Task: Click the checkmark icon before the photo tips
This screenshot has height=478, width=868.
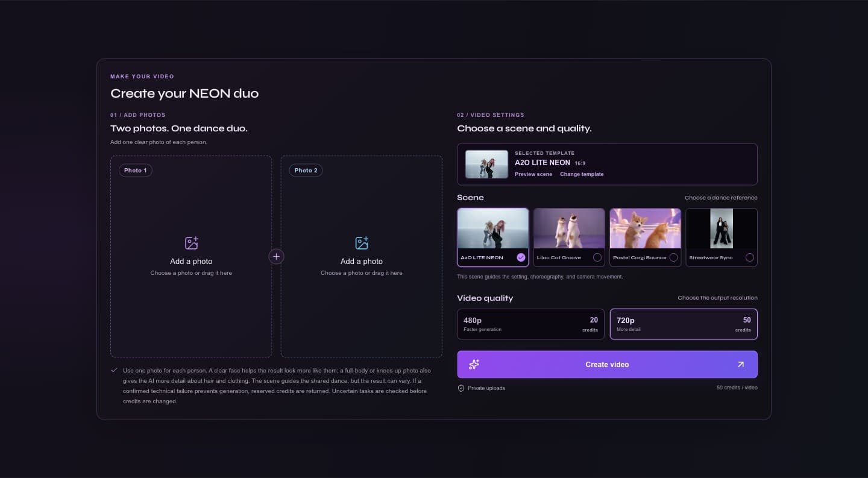Action: coord(115,370)
